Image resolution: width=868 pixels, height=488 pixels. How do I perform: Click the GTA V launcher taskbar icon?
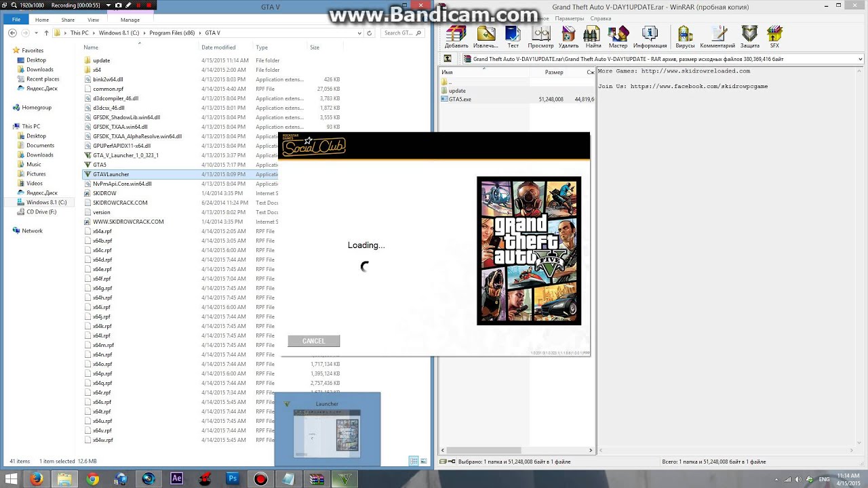(x=344, y=479)
